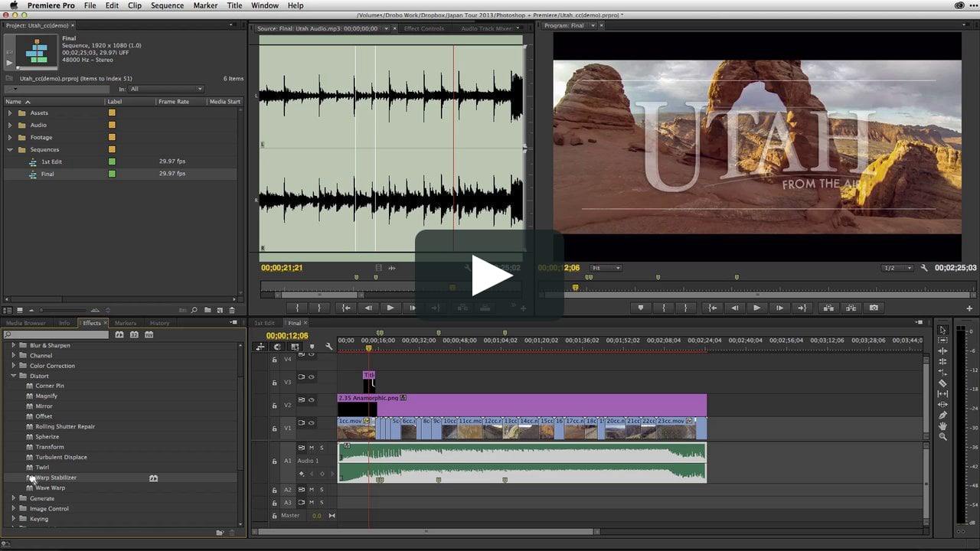The height and width of the screenshot is (551, 980).
Task: Click the Project panel trash icon
Action: point(232,310)
